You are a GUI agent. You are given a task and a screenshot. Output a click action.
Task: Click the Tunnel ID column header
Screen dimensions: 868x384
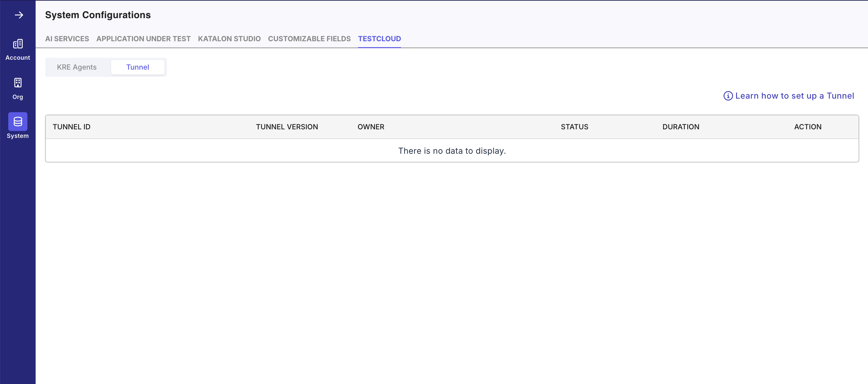coord(72,127)
